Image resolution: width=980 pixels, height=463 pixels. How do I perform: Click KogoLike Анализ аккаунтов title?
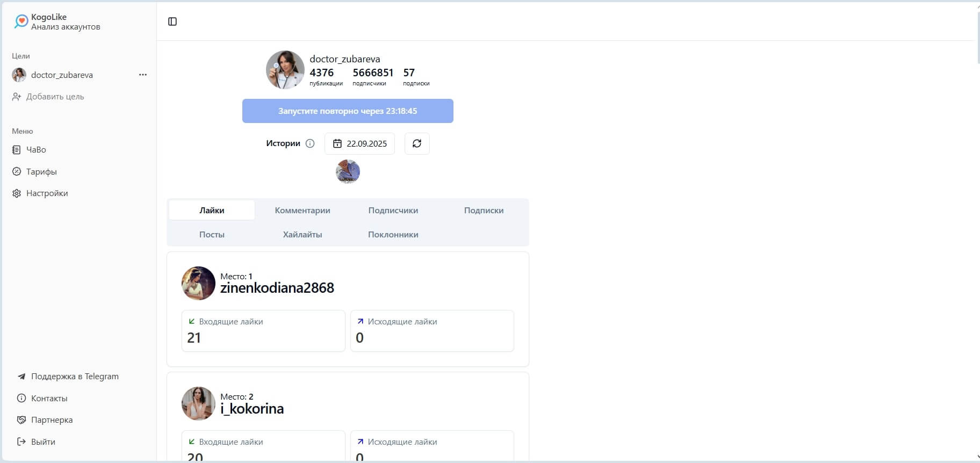pos(66,21)
